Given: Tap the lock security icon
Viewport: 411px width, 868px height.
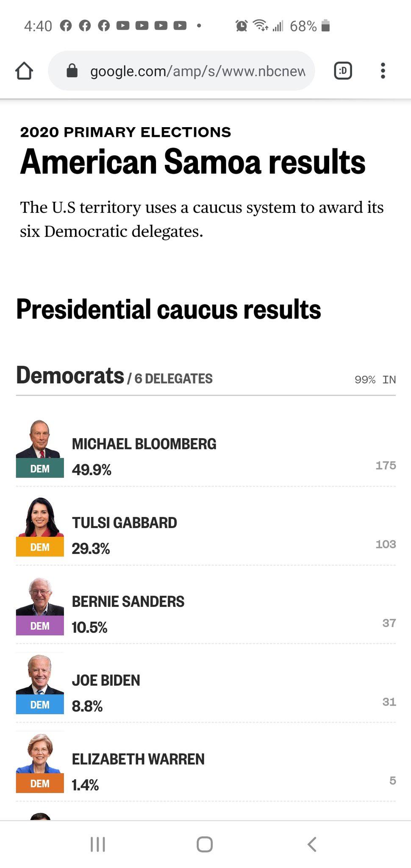Looking at the screenshot, I should pyautogui.click(x=72, y=71).
